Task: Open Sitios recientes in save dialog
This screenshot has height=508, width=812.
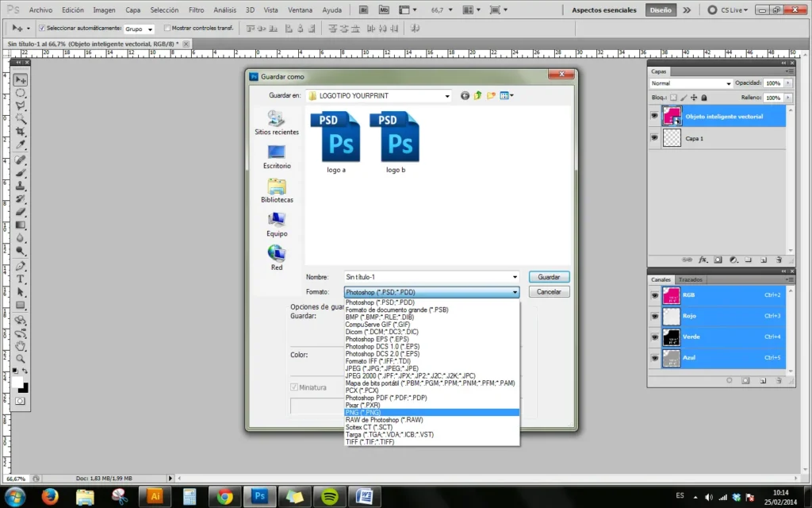Action: coord(277,123)
